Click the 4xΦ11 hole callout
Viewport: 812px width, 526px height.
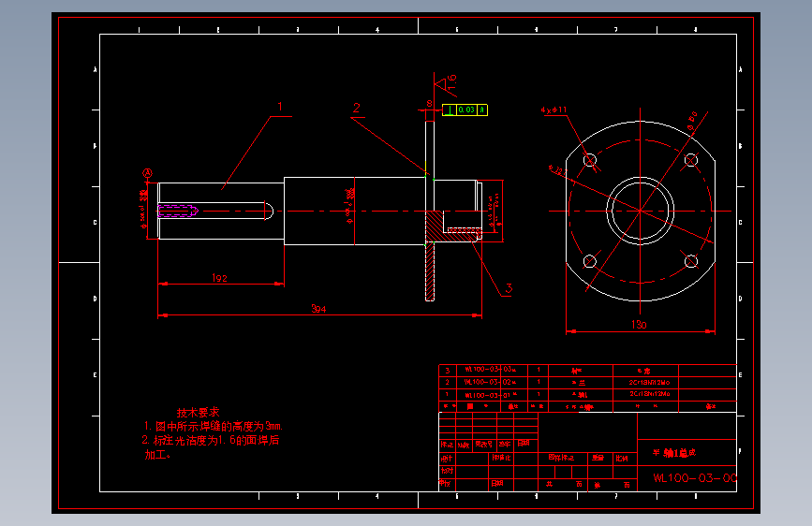(554, 110)
